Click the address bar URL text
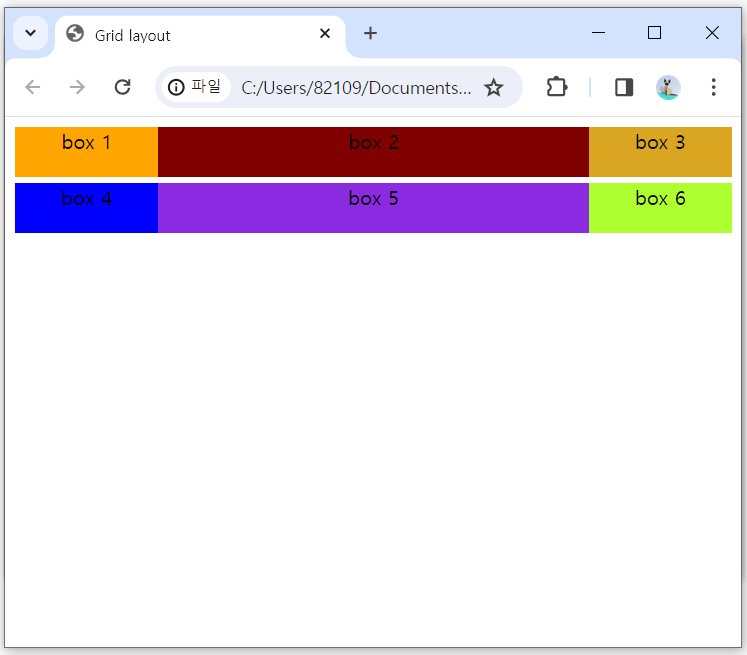This screenshot has height=655, width=747. [356, 88]
